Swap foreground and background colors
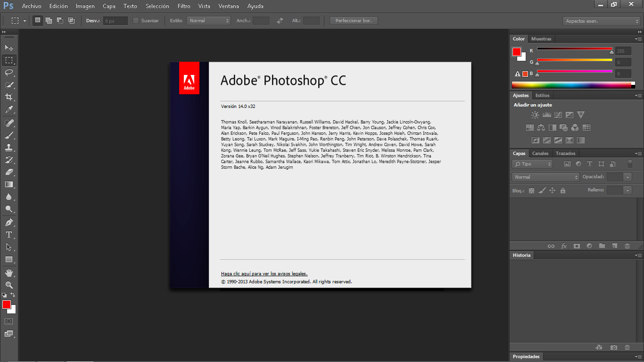Image resolution: width=644 pixels, height=362 pixels. [x=13, y=295]
